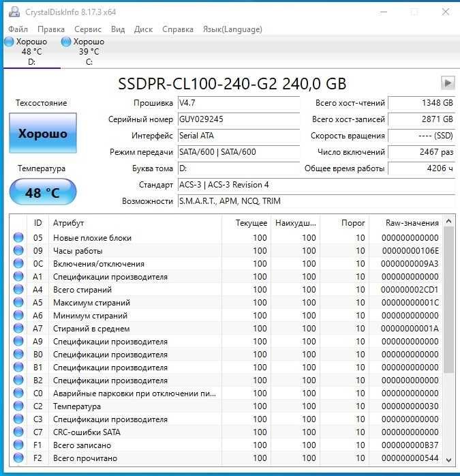
Task: Select disk C: tab at 39 °C
Action: point(89,52)
